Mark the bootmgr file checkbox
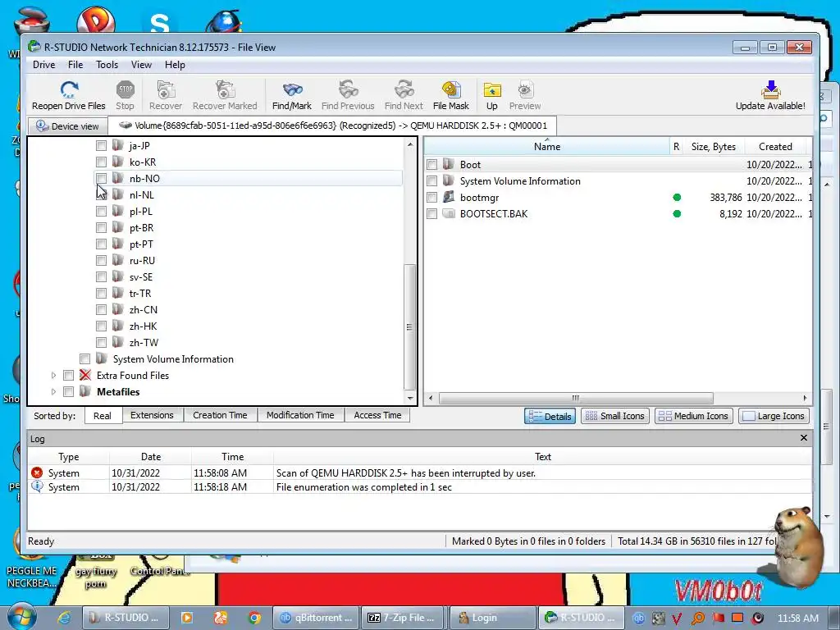 pyautogui.click(x=431, y=197)
